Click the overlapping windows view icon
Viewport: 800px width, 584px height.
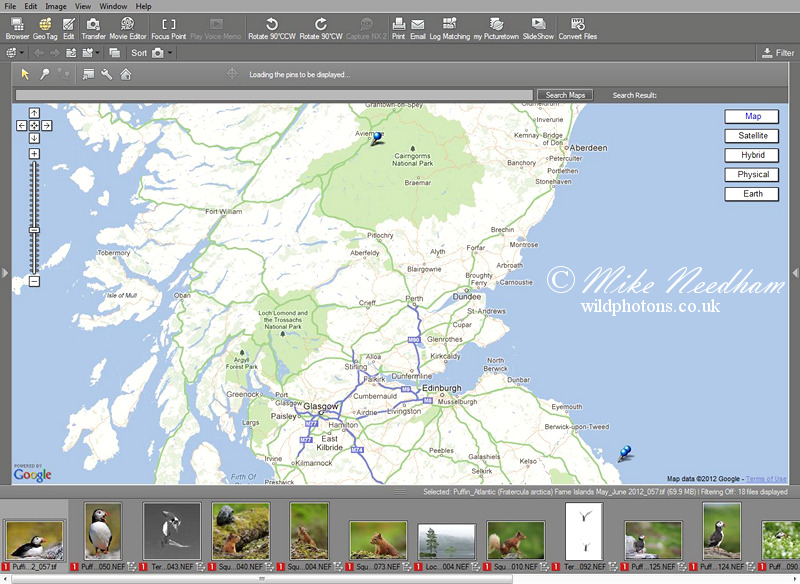tap(115, 53)
